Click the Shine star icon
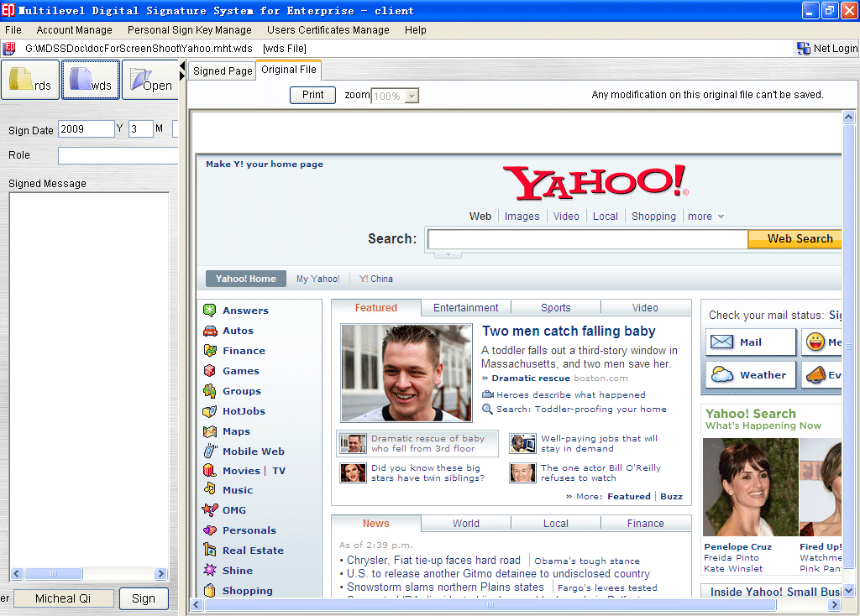The height and width of the screenshot is (616, 860). click(x=209, y=570)
